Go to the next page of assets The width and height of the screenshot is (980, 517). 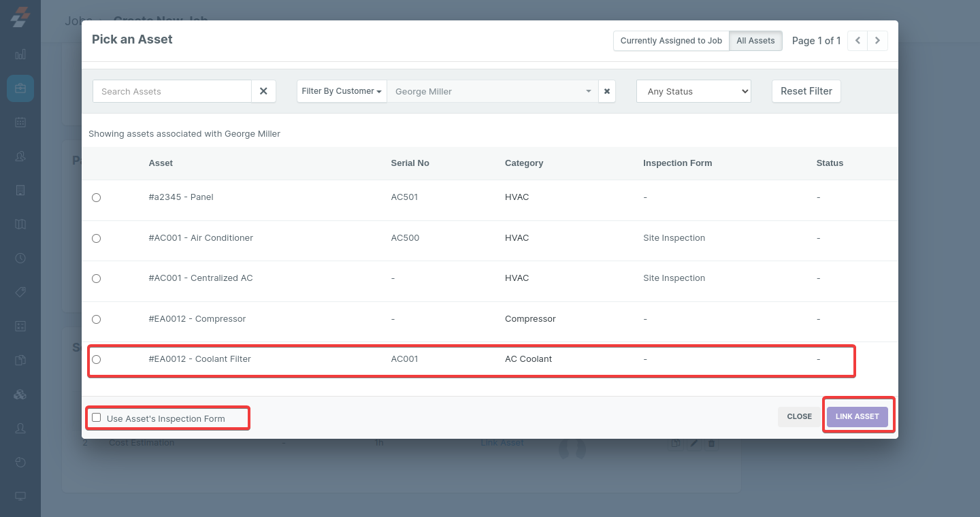pos(877,41)
